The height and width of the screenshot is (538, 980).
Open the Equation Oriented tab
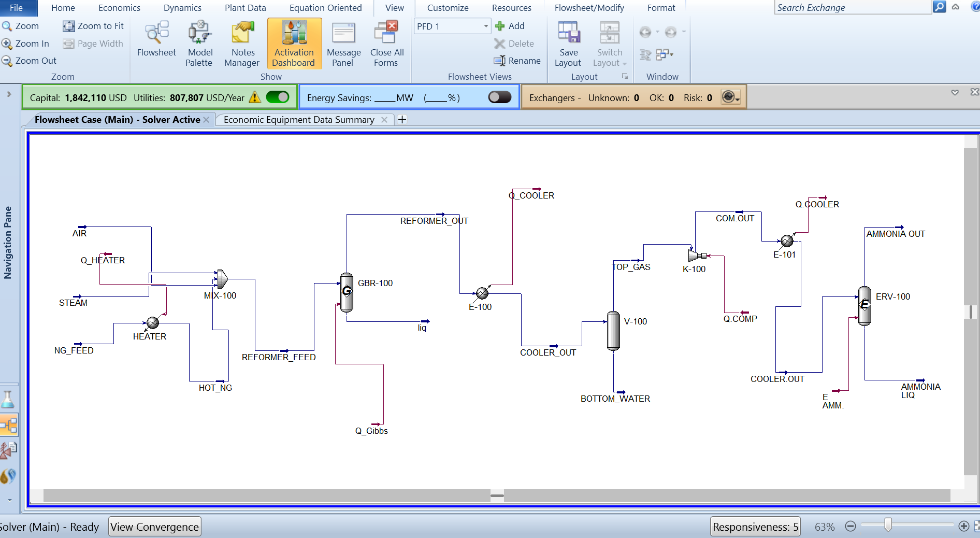[x=325, y=8]
